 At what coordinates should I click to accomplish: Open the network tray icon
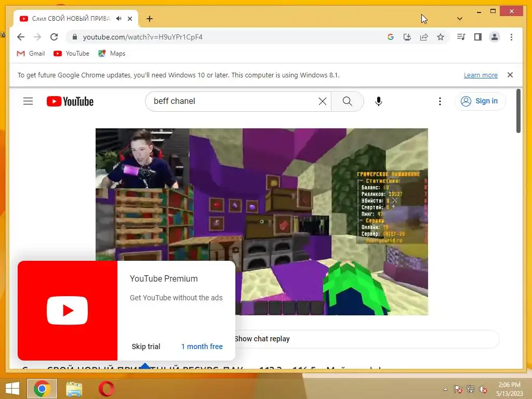click(x=471, y=389)
